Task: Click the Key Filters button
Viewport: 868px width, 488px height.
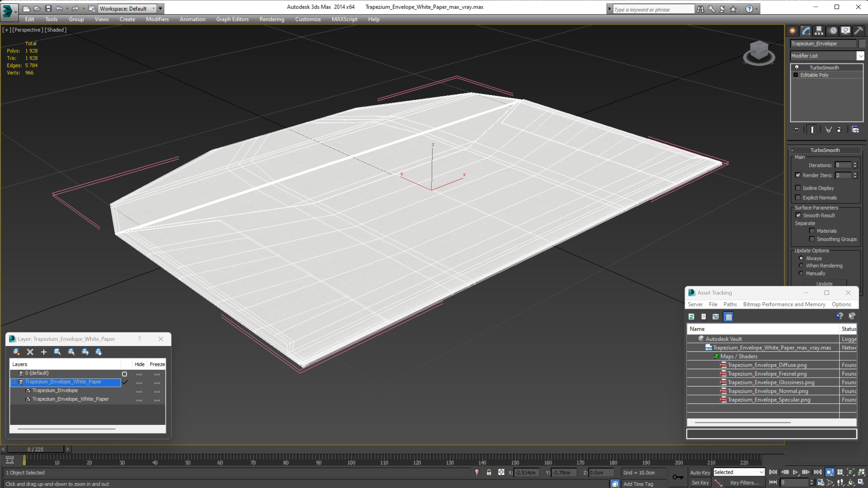Action: pyautogui.click(x=745, y=483)
